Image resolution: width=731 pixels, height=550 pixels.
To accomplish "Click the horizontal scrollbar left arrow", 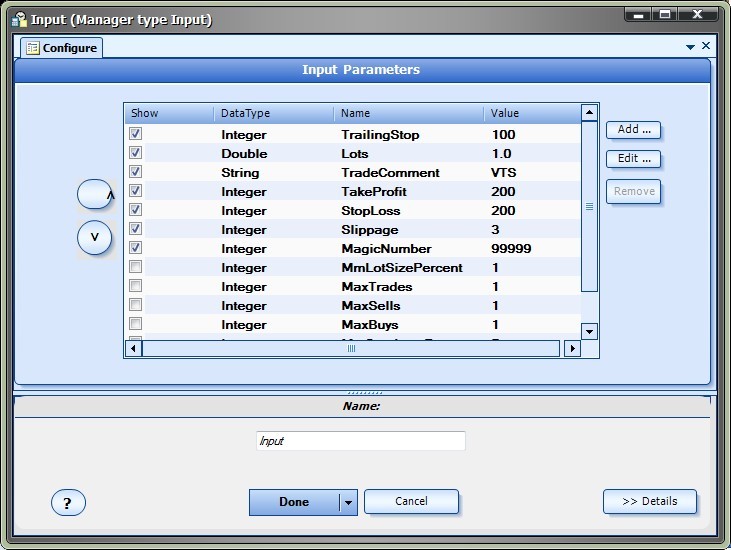I will coord(133,348).
